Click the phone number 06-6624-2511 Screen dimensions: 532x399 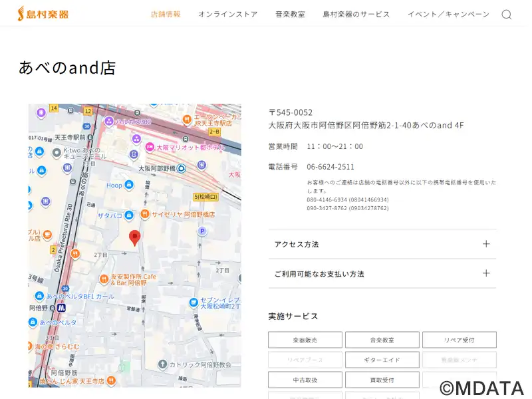point(331,167)
